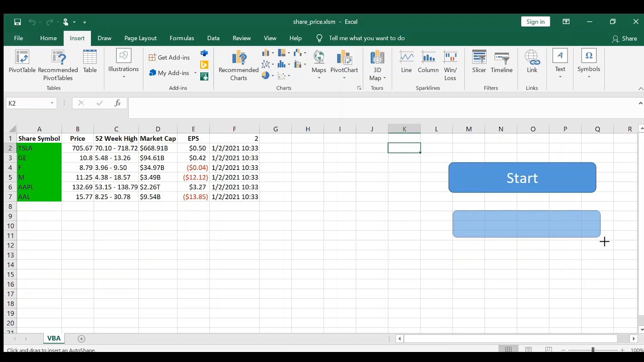Select the VBA sheet tab
Image resolution: width=644 pixels, height=362 pixels.
[54, 338]
